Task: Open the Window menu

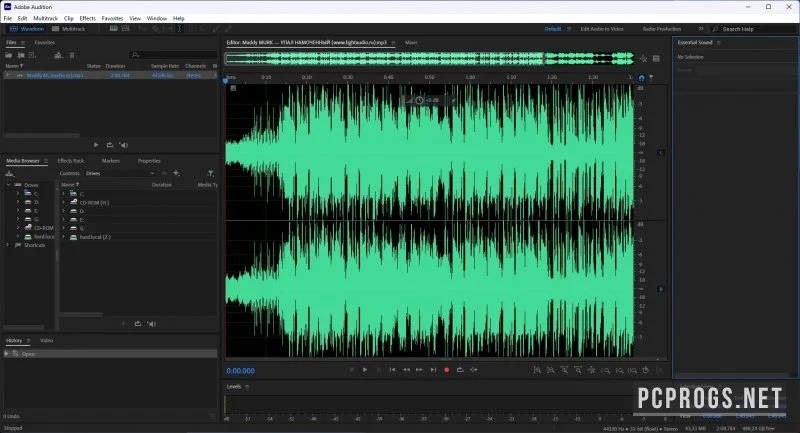Action: (x=157, y=18)
